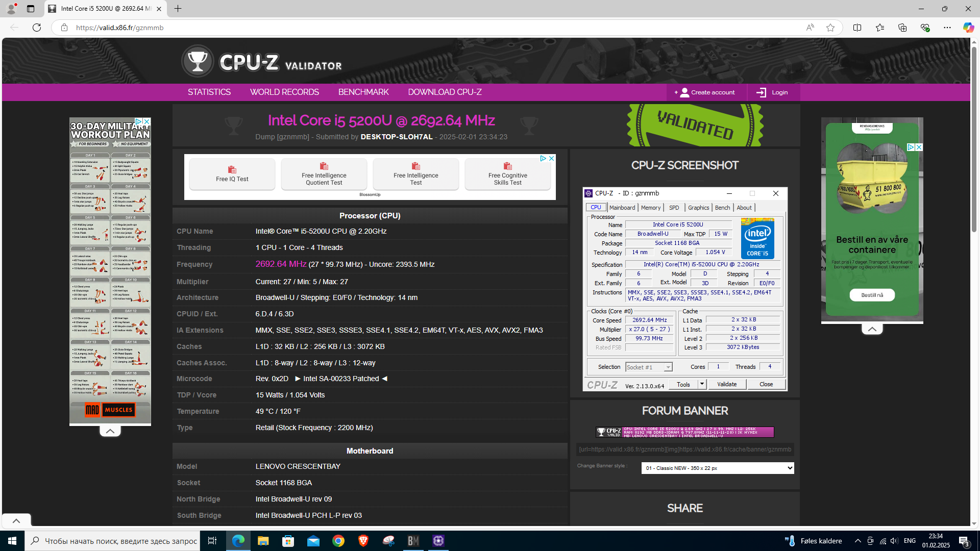Close the Intel Core i5 5200U tab
Screen dimensions: 980x551
(x=159, y=9)
